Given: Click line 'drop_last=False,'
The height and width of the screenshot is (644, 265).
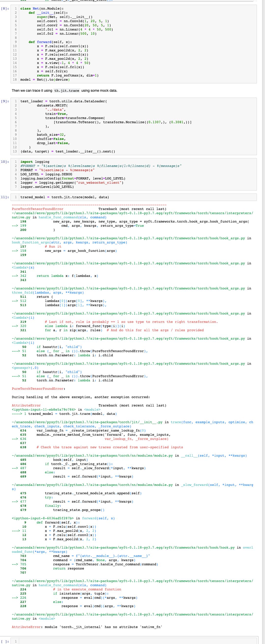Looking at the screenshot, I should (54, 143).
